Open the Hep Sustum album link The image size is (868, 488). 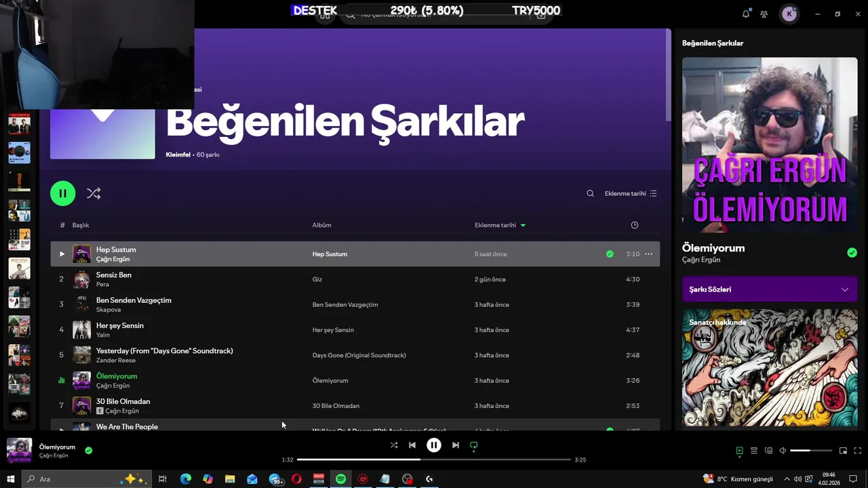[330, 254]
